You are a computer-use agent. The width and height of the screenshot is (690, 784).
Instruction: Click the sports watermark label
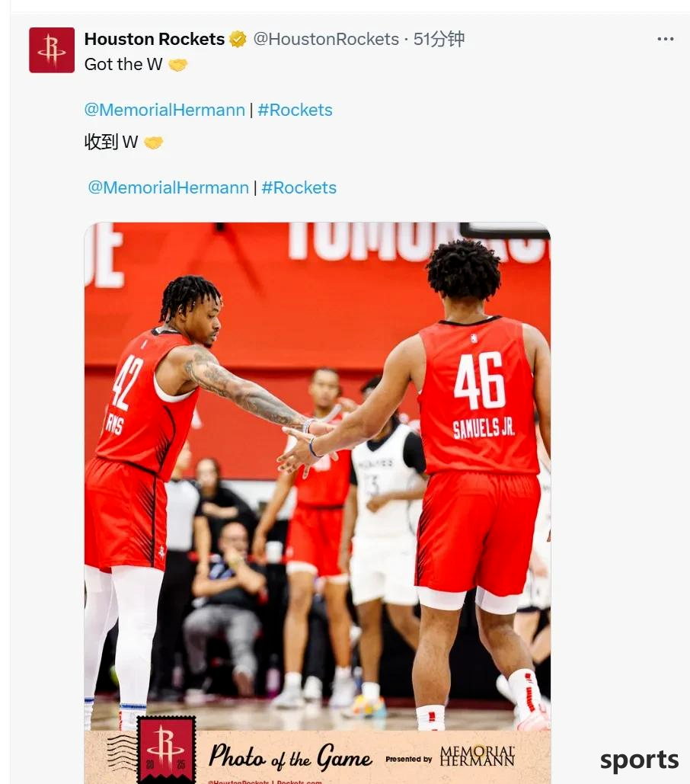coord(639,760)
